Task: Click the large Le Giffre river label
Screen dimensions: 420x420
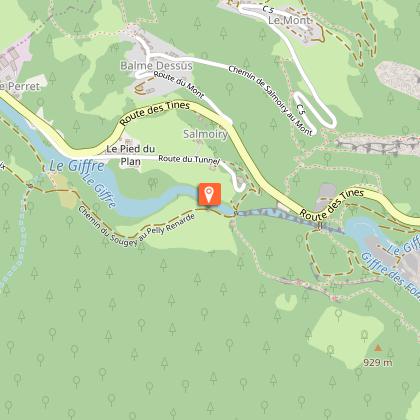Action: (x=77, y=166)
